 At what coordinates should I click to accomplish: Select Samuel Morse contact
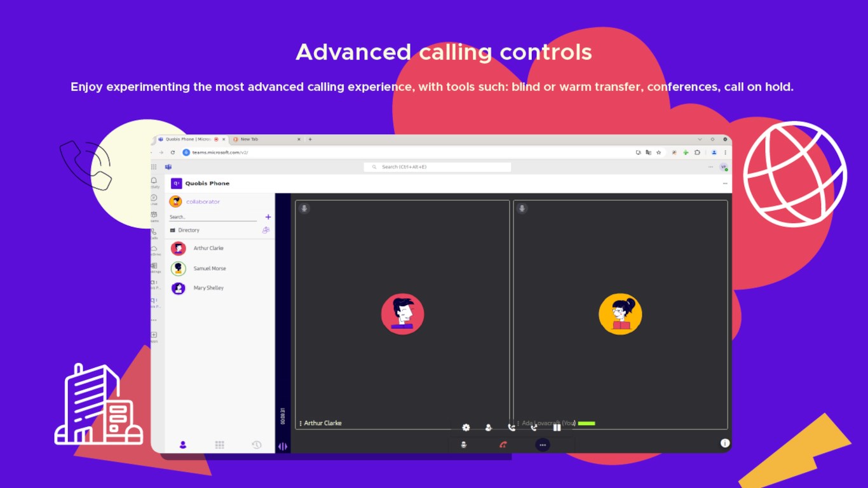coord(220,269)
